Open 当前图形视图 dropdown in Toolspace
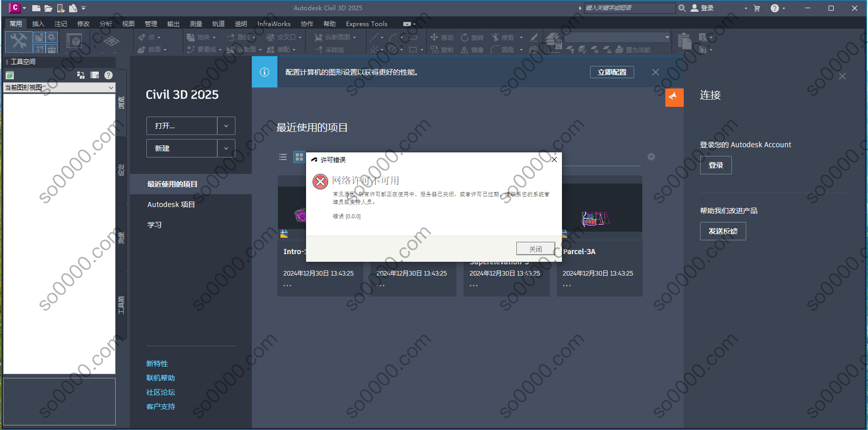Viewport: 868px width, 430px height. [x=59, y=87]
